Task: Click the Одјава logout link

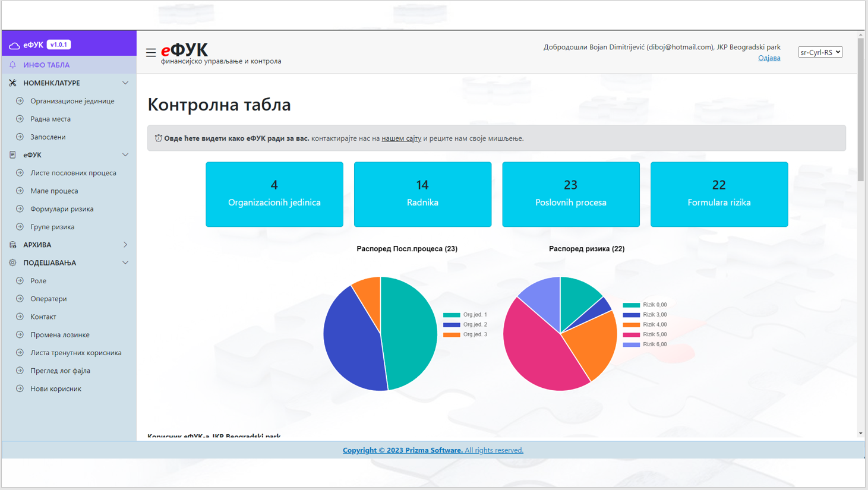Action: pos(769,58)
